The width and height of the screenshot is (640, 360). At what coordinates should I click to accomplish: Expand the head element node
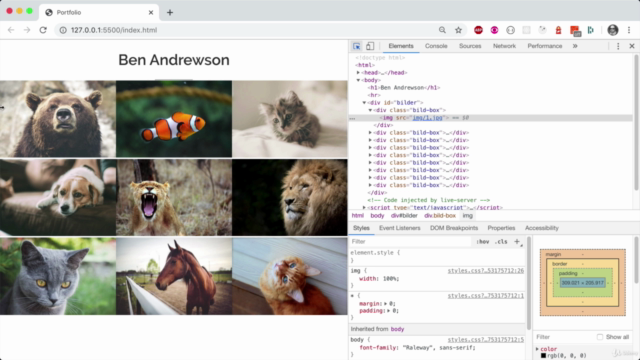(x=358, y=73)
